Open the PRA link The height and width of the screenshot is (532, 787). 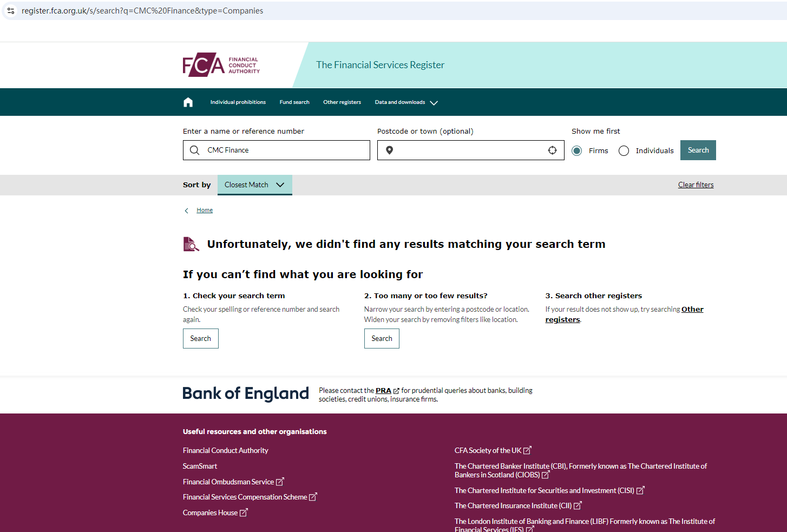pos(383,390)
